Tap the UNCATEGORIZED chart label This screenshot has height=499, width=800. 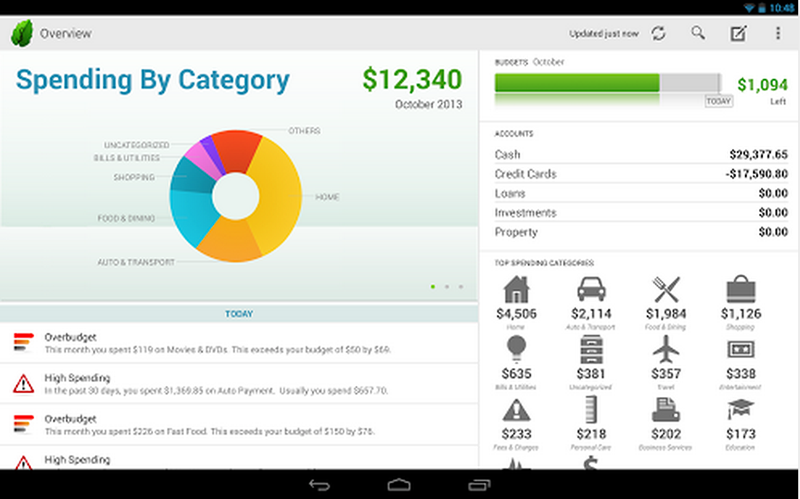[x=137, y=145]
